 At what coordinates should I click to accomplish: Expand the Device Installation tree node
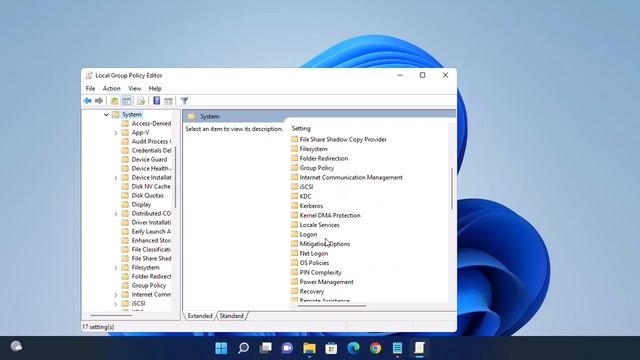point(116,178)
